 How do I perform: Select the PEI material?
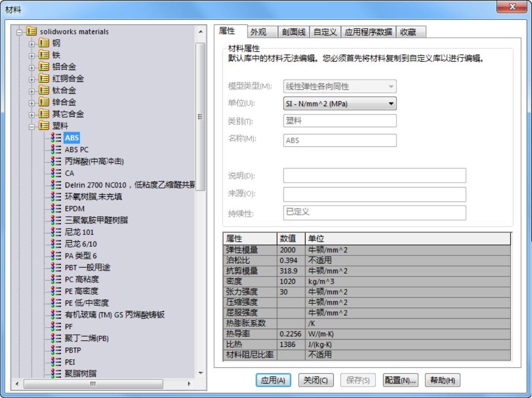[x=70, y=362]
